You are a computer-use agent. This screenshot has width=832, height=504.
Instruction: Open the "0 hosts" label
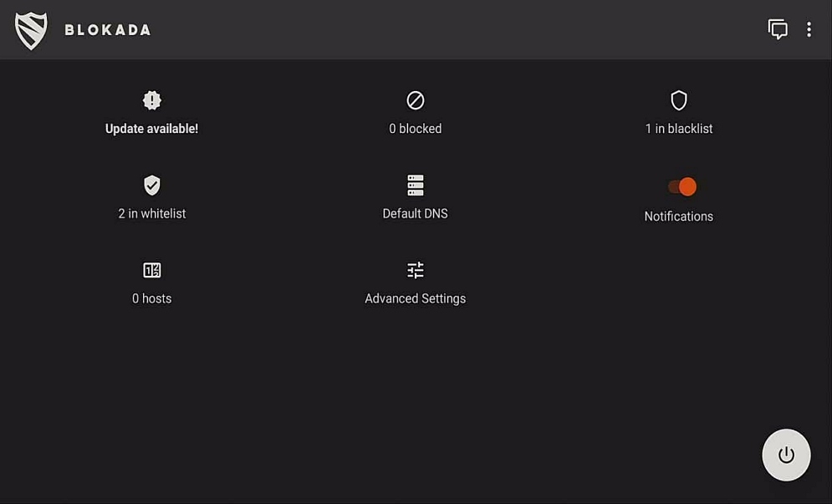click(151, 298)
